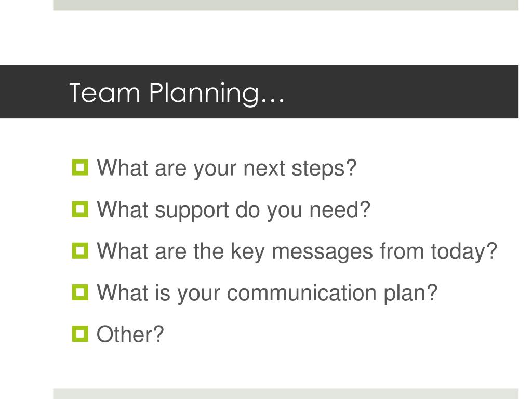Screen dimensions: 532x399
Task: Select the "Team Planning…" slide title text
Action: (x=177, y=94)
